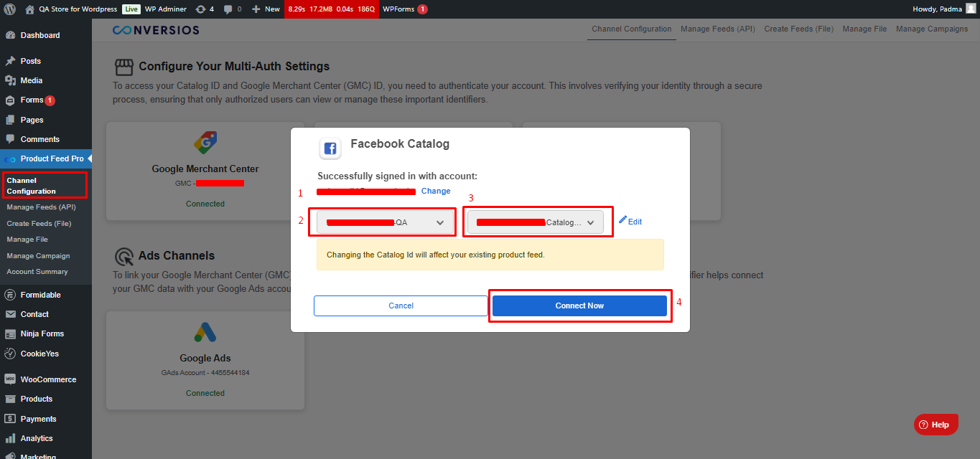
Task: Click the CookieYes icon in sidebar
Action: pyautogui.click(x=10, y=354)
